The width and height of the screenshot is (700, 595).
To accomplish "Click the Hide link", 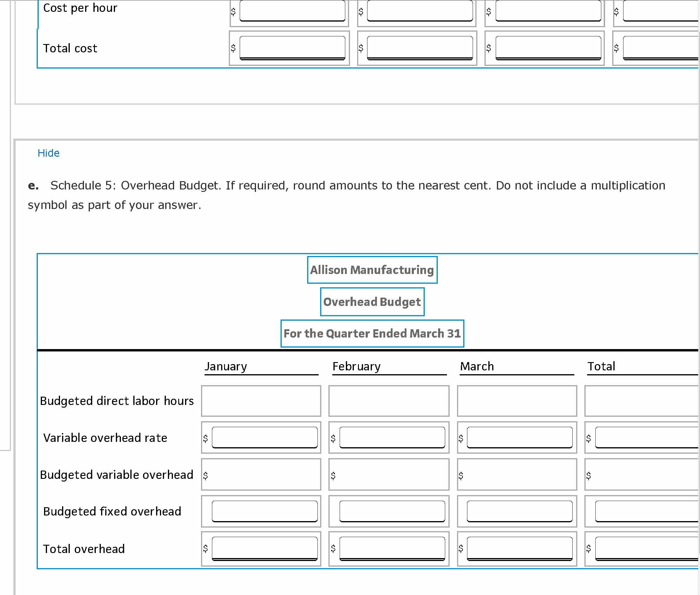I will tap(48, 153).
